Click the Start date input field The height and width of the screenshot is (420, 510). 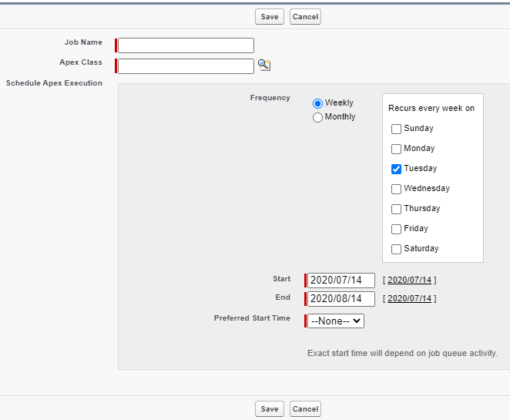[341, 280]
